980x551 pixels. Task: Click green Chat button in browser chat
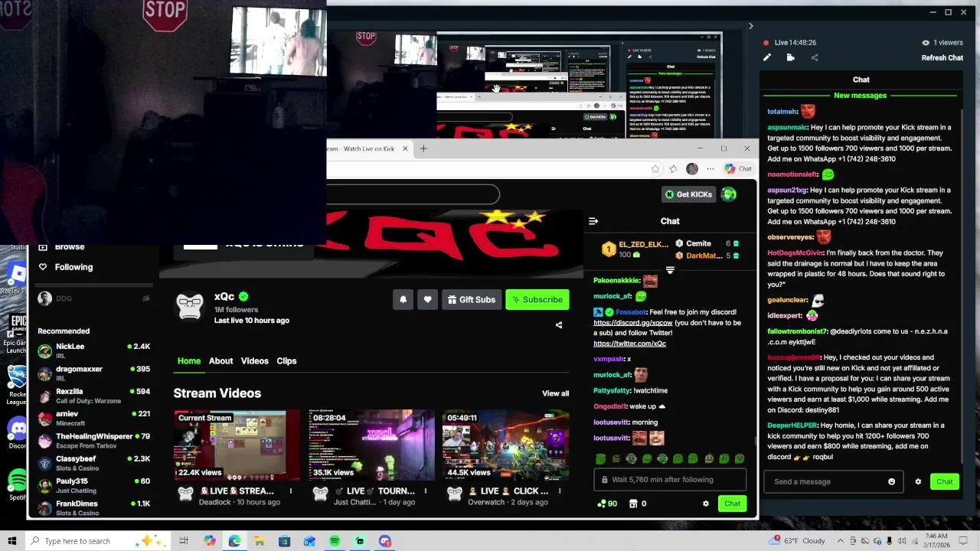[x=733, y=504]
